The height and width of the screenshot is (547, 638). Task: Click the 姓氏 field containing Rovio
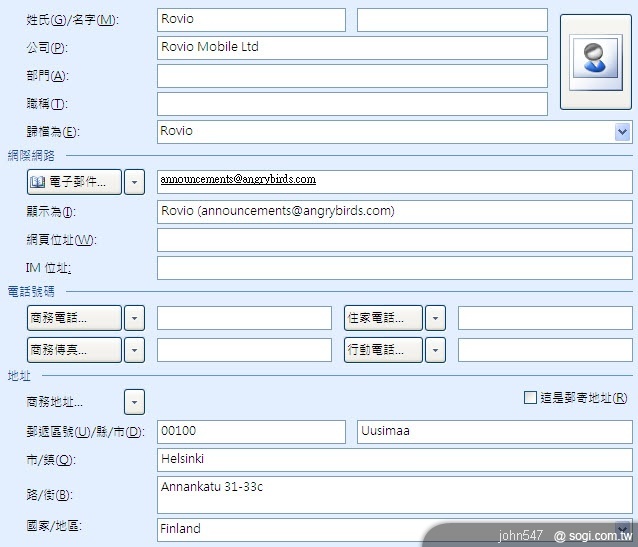(251, 20)
